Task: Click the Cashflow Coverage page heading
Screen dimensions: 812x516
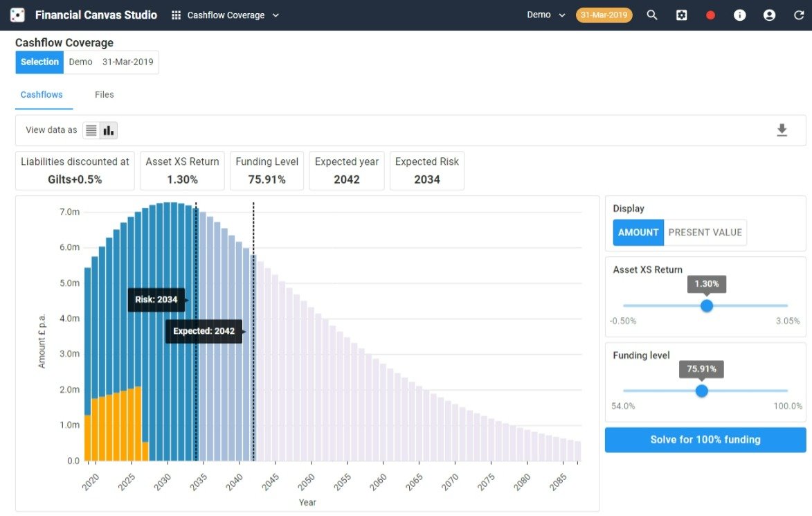Action: click(64, 42)
